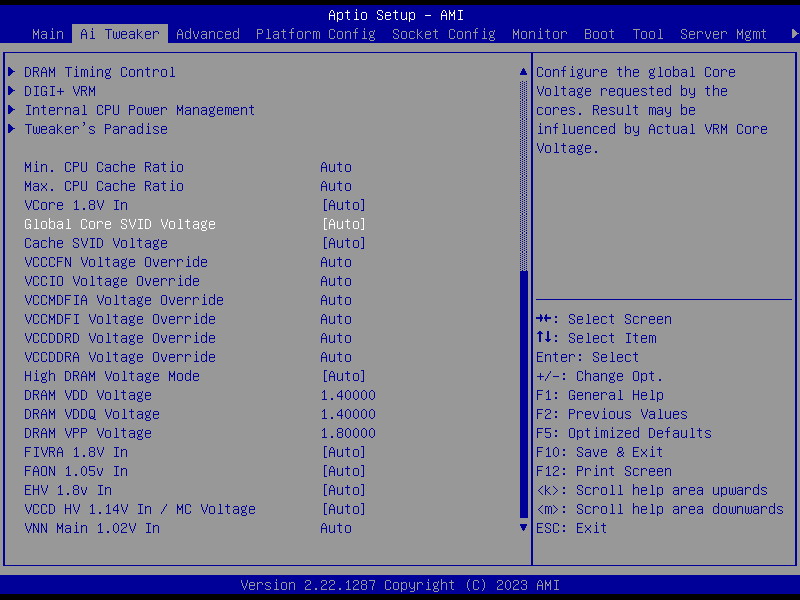
Task: Select VCCMDFI Voltage Override value
Action: (336, 319)
